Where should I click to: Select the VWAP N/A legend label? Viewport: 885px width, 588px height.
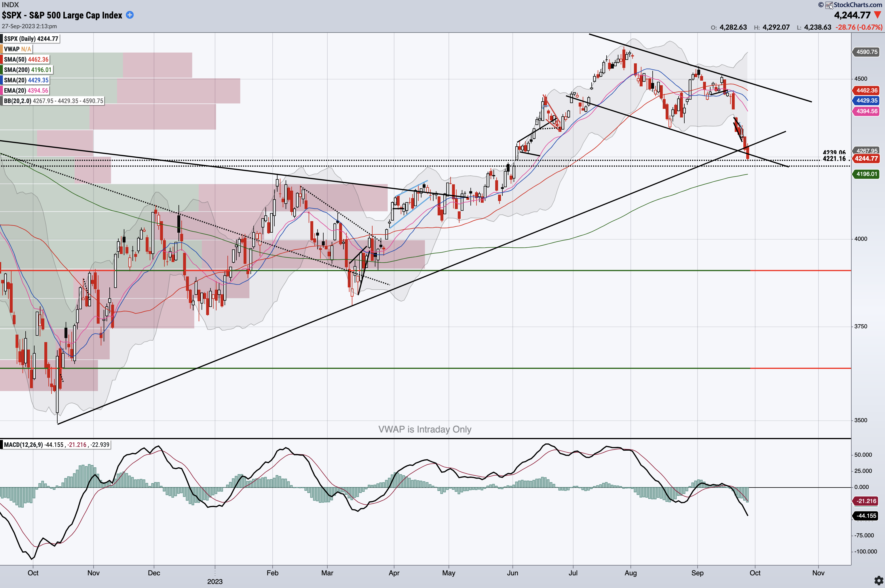point(17,49)
